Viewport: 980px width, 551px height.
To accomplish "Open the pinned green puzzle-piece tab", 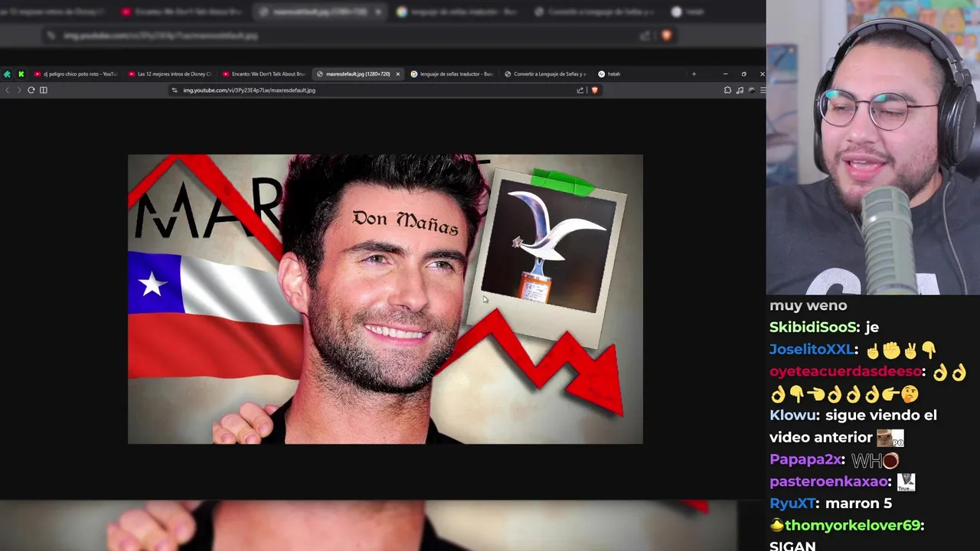I will pos(7,74).
